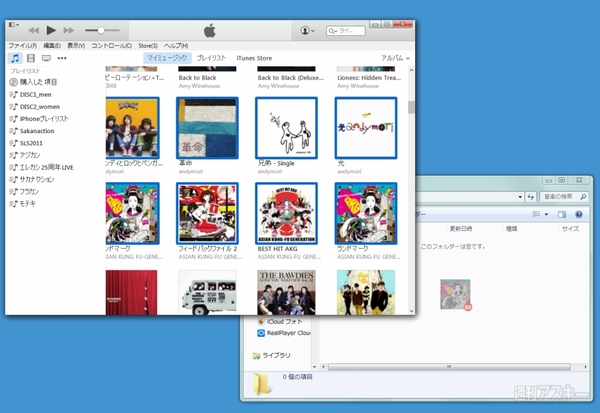Play the current track in iTunes
The image size is (600, 413).
point(51,30)
